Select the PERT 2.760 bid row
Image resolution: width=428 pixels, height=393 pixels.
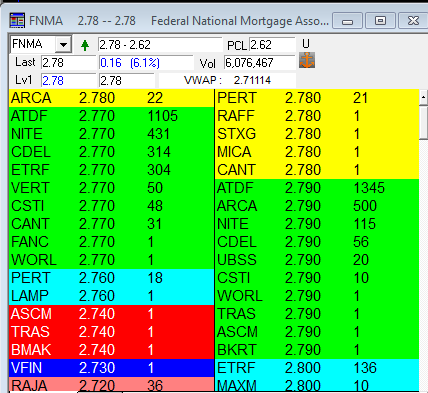pos(111,278)
